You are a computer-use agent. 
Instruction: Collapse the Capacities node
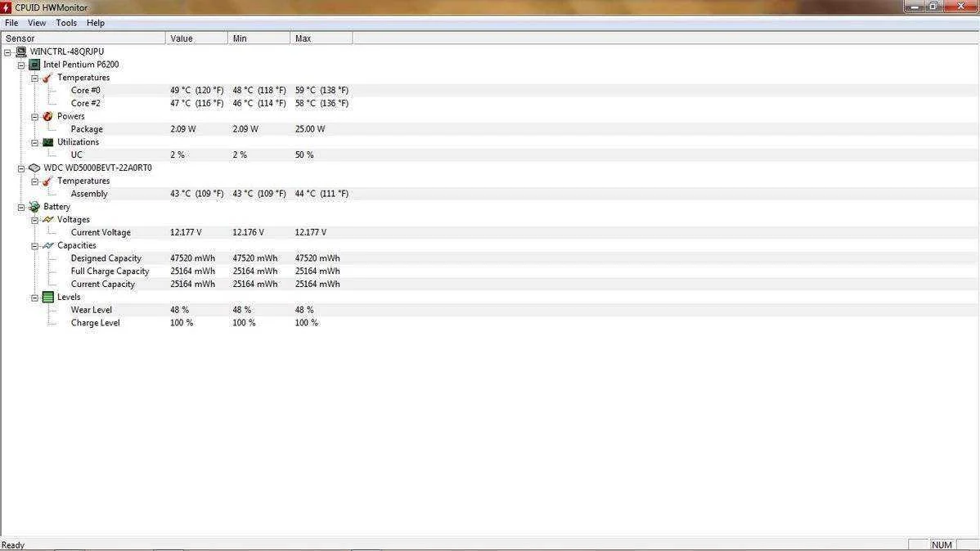coord(35,246)
